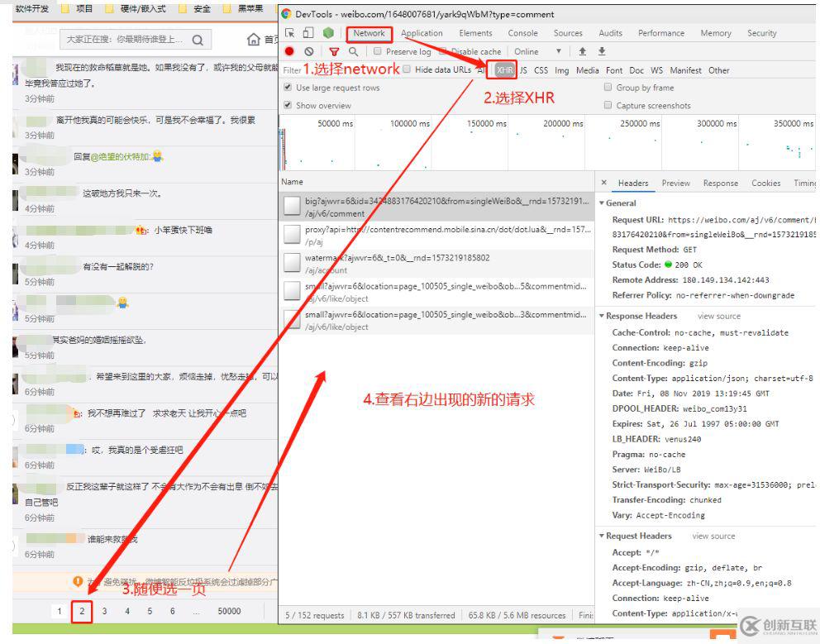
Task: Click view source beside Request Headers
Action: point(713,536)
